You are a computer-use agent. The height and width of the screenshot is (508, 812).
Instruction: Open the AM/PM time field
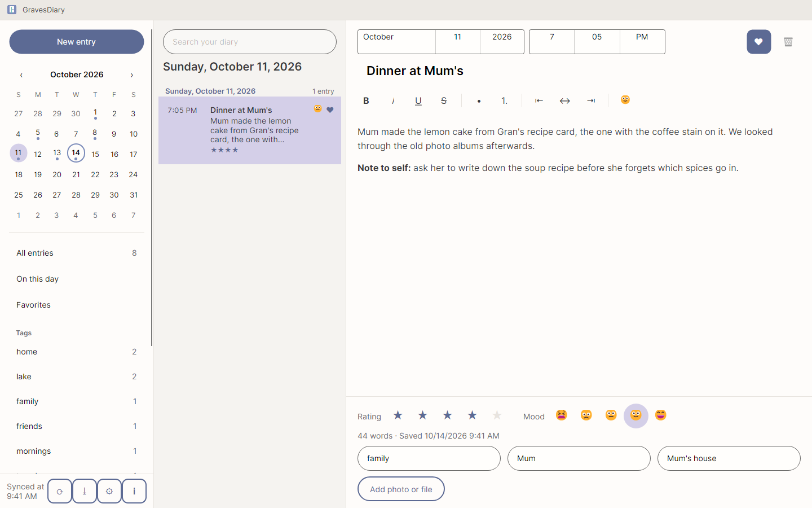642,42
